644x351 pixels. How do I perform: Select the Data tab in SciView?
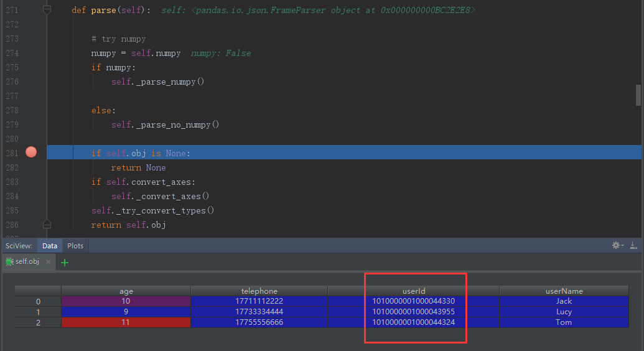[x=50, y=246]
